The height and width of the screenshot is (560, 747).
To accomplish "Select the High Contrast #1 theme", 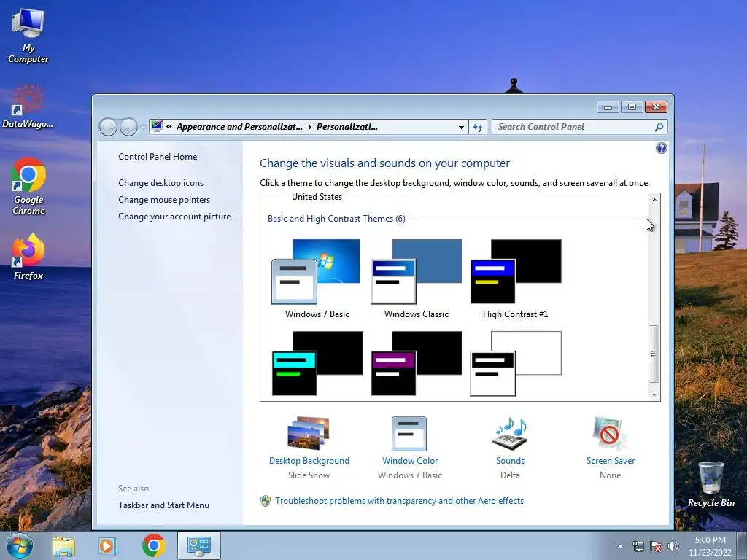I will 516,279.
